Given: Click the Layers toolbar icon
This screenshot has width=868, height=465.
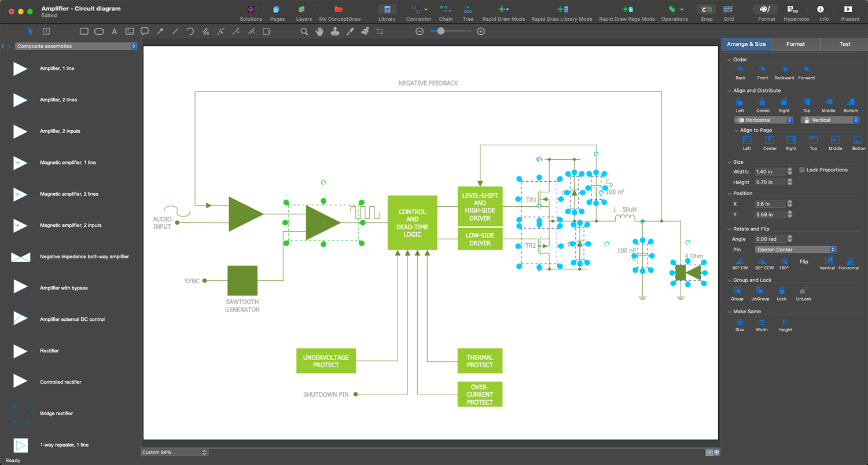Looking at the screenshot, I should pos(301,10).
